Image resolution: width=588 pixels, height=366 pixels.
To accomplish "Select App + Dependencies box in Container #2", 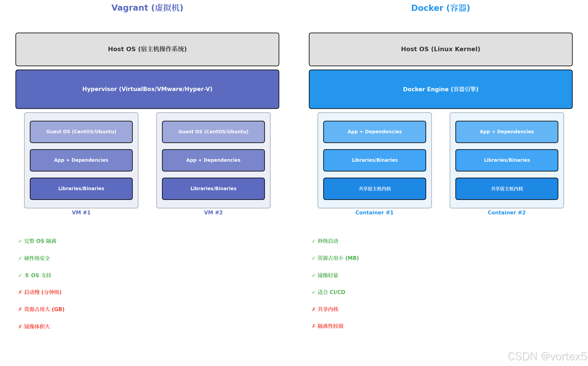I will point(507,132).
